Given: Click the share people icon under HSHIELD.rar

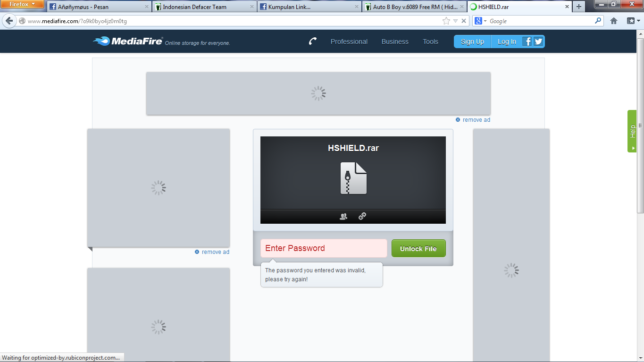Looking at the screenshot, I should (343, 217).
